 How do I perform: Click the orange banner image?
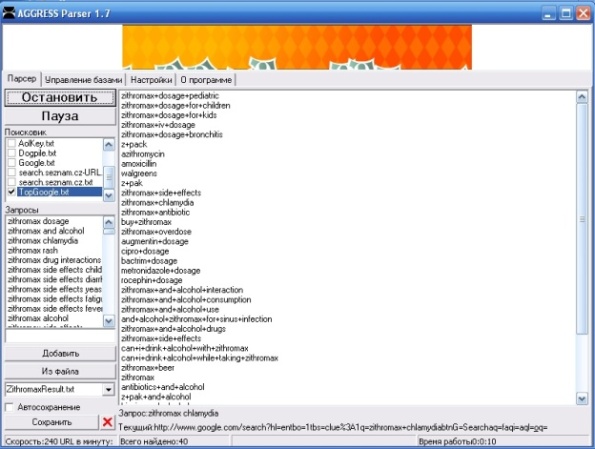tap(297, 47)
